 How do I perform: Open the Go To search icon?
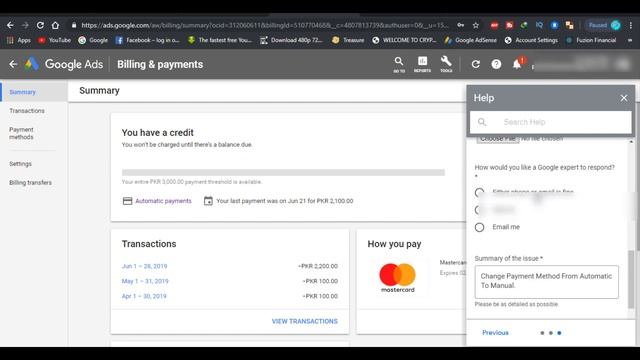399,64
